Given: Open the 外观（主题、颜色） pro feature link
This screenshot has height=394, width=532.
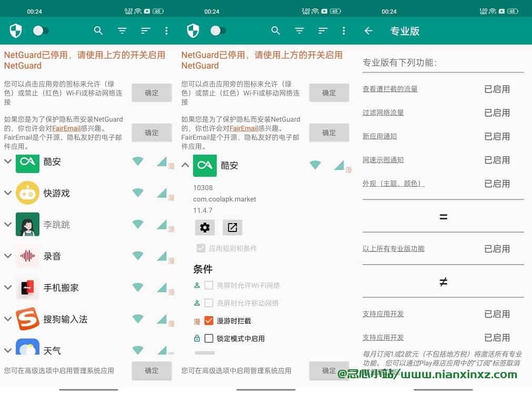Looking at the screenshot, I should click(394, 184).
